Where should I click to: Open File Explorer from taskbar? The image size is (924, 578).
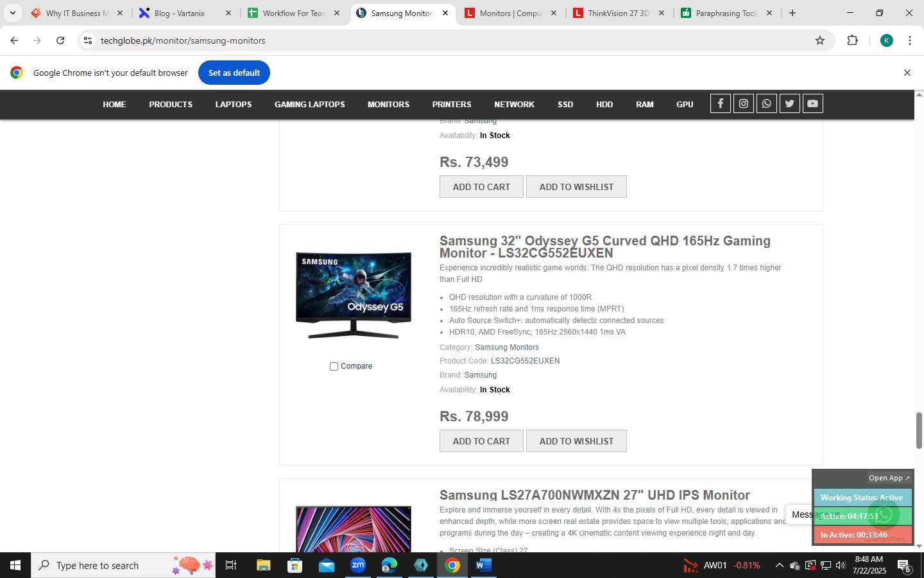(x=263, y=565)
